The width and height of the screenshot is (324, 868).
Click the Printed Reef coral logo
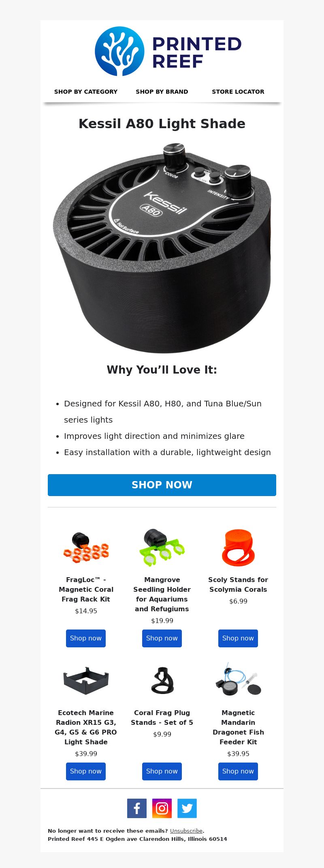coord(168,52)
